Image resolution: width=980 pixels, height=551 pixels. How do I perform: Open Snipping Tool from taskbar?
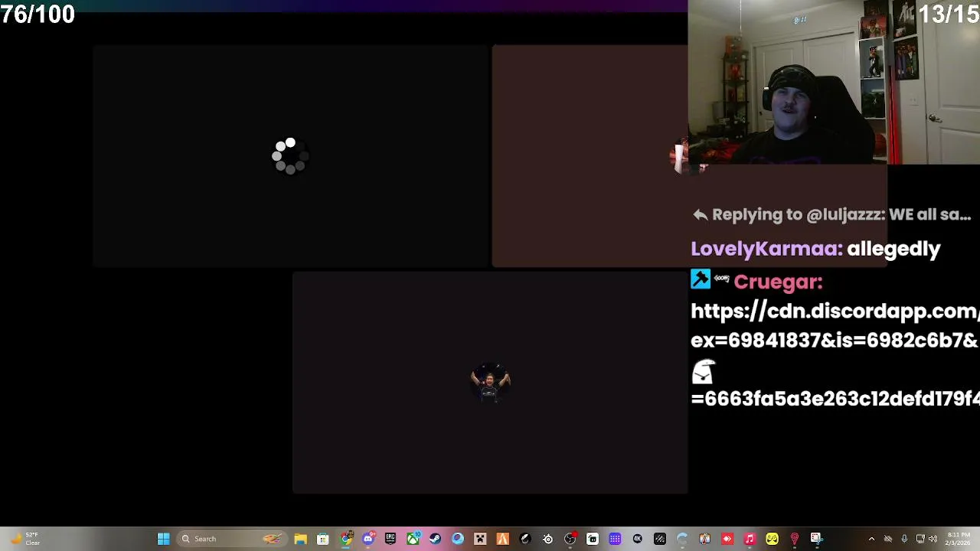(816, 539)
